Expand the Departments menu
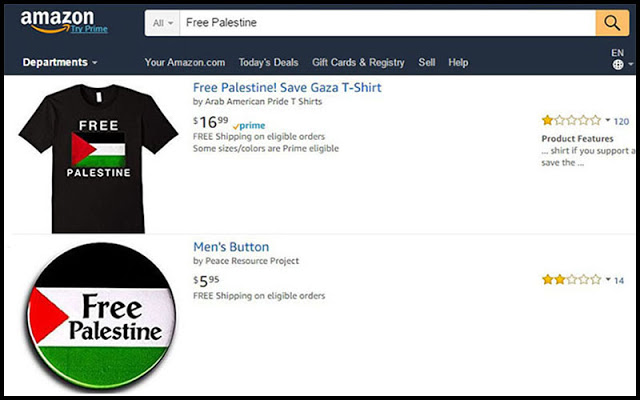 pyautogui.click(x=60, y=62)
